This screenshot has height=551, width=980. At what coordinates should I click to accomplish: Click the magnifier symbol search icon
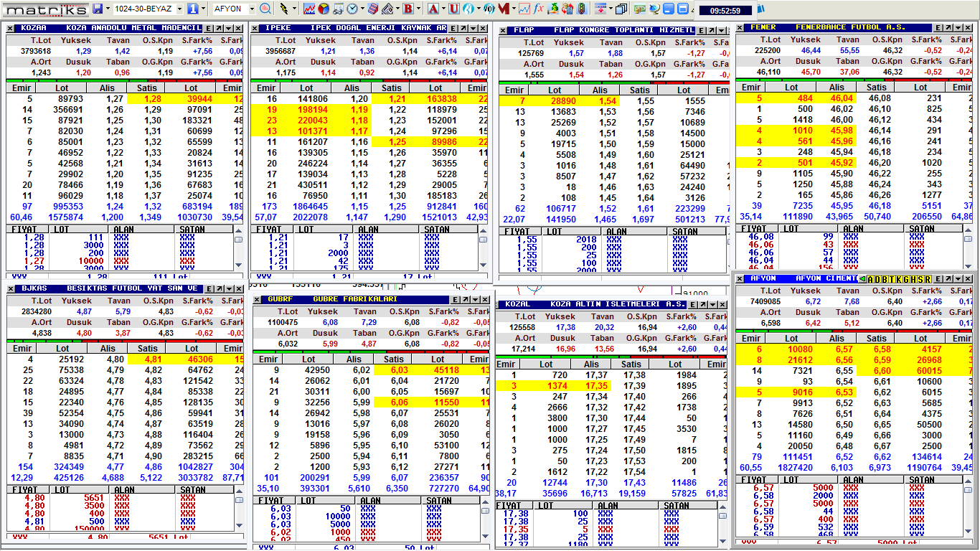click(266, 9)
